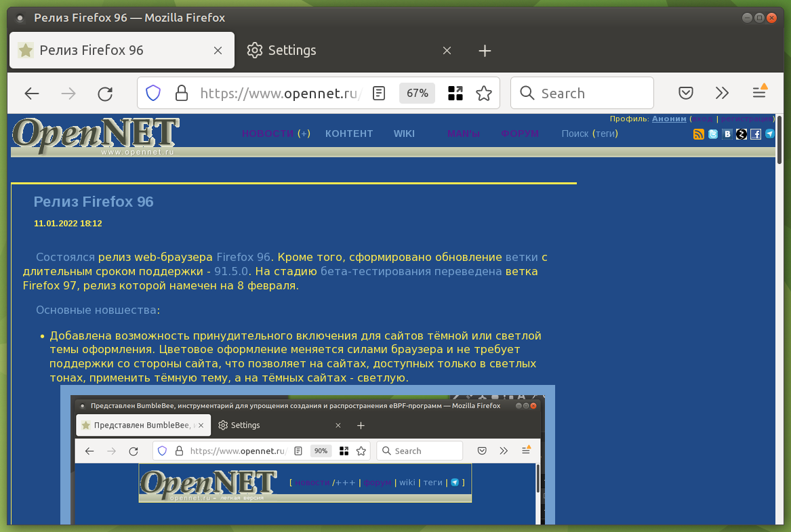
Task: Close the Settings tab
Action: pos(447,50)
